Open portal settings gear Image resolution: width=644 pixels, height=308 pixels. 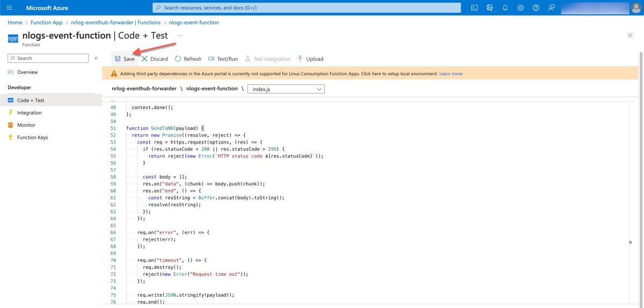[x=521, y=8]
